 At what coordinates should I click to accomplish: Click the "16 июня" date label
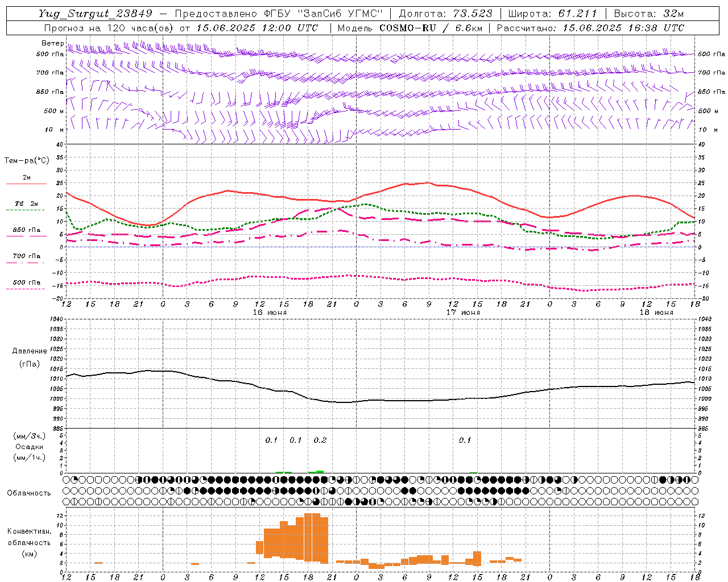[269, 313]
